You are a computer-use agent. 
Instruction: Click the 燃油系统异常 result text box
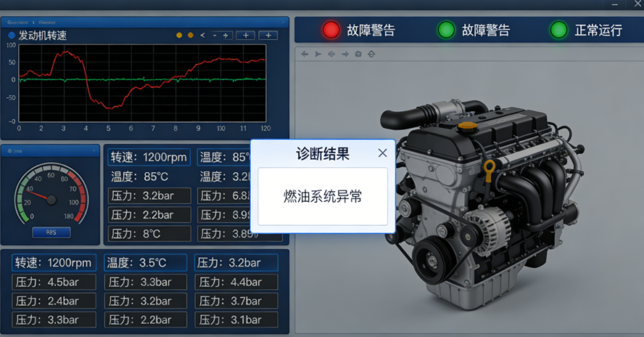pos(323,196)
